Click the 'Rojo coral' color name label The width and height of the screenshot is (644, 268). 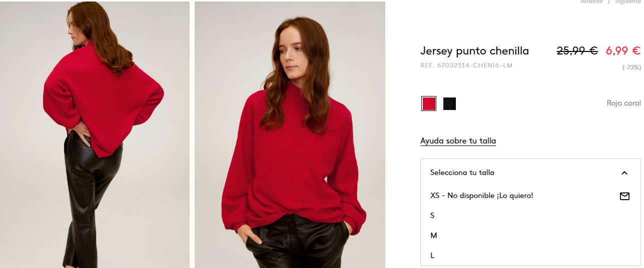coord(623,103)
